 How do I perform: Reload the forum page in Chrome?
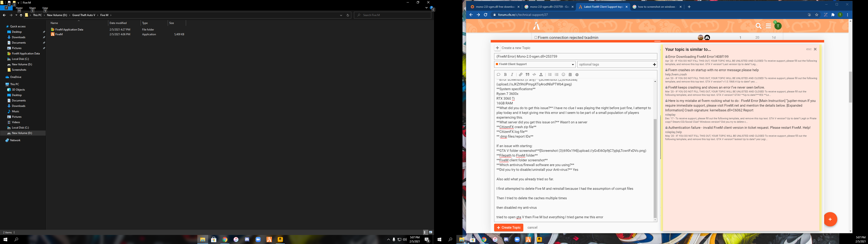pos(486,15)
